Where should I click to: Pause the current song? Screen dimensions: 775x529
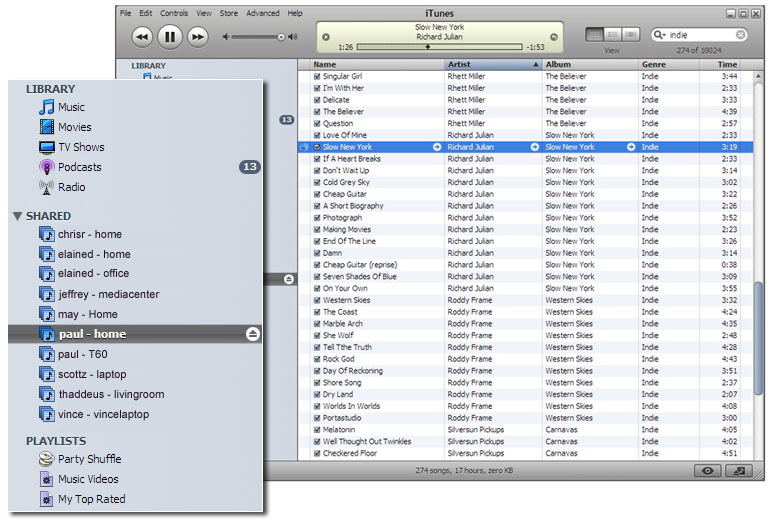coord(170,37)
